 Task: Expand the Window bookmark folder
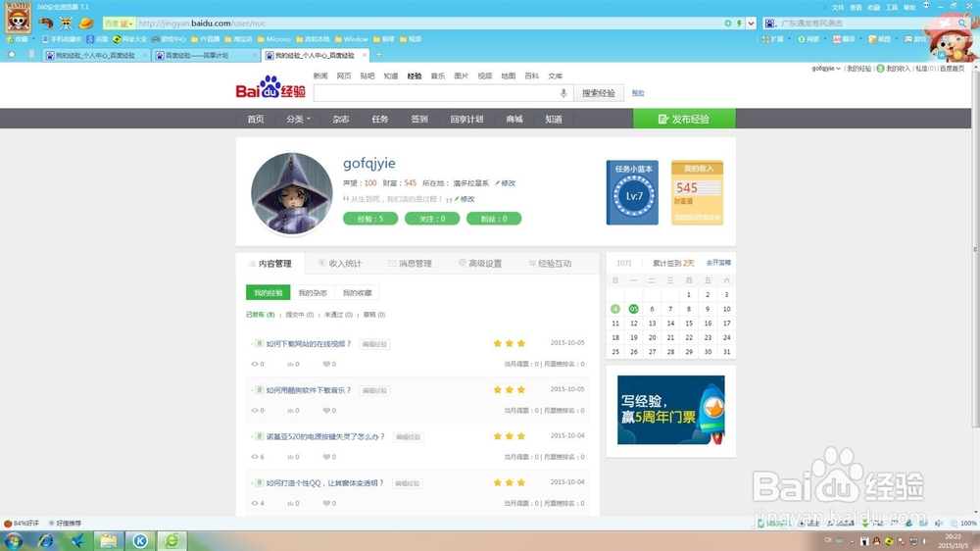351,39
